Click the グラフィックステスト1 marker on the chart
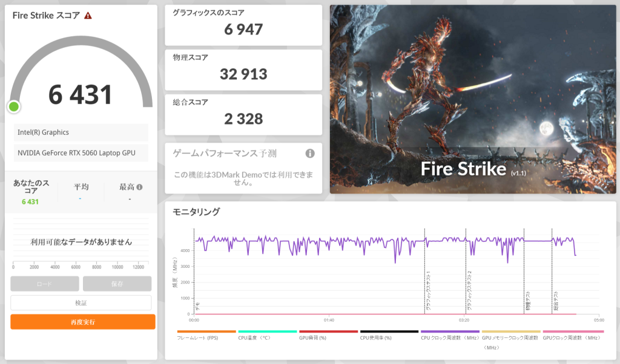 [x=427, y=291]
